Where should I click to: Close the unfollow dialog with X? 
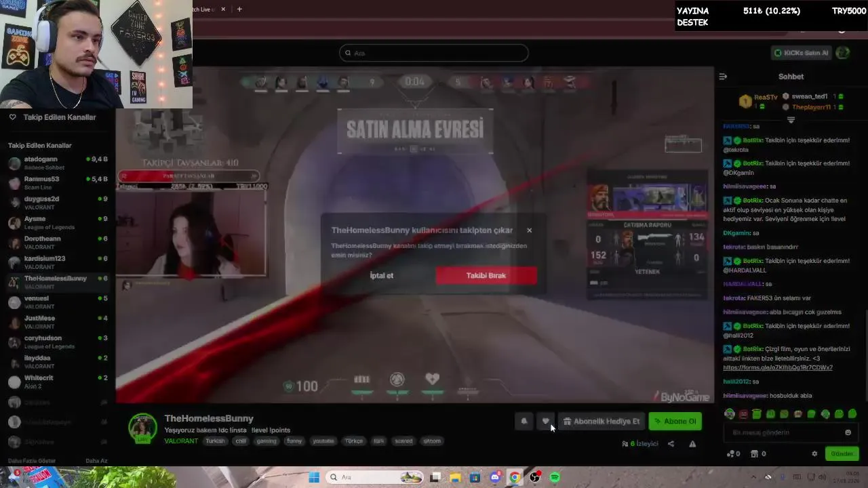click(530, 230)
